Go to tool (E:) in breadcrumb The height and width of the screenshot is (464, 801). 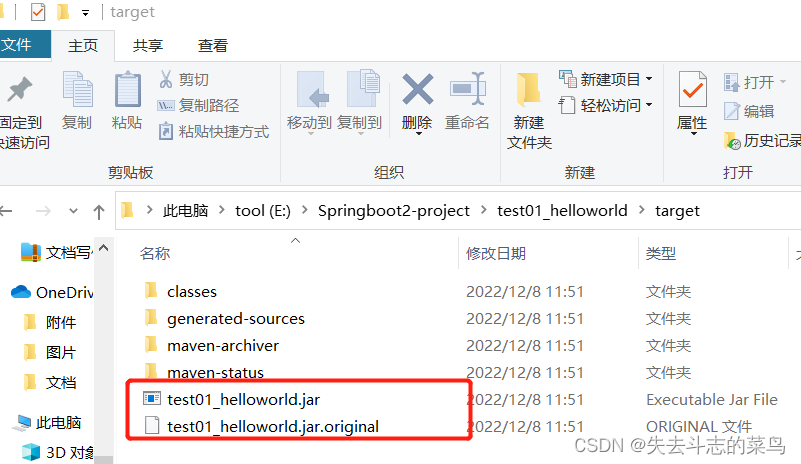[x=263, y=211]
